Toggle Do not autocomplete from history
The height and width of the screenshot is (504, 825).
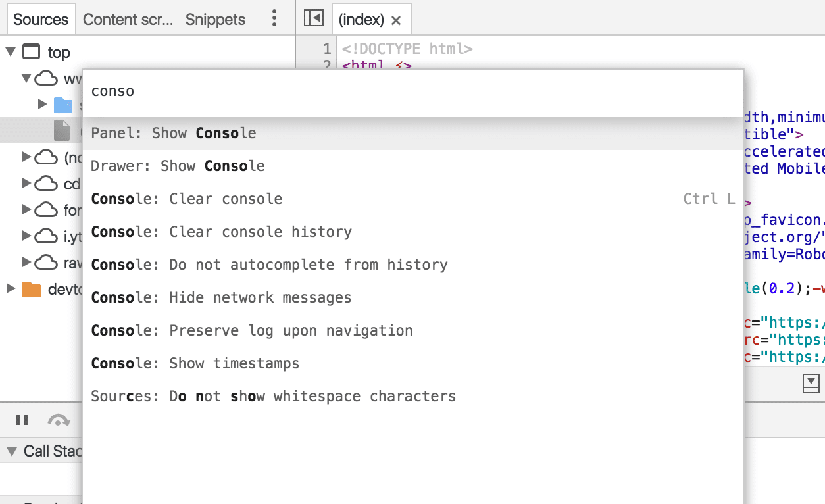270,265
